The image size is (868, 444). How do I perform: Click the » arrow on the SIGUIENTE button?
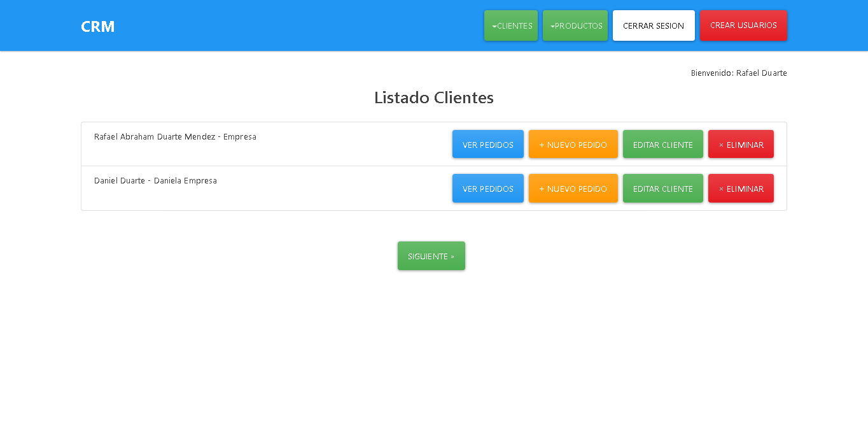tap(451, 255)
